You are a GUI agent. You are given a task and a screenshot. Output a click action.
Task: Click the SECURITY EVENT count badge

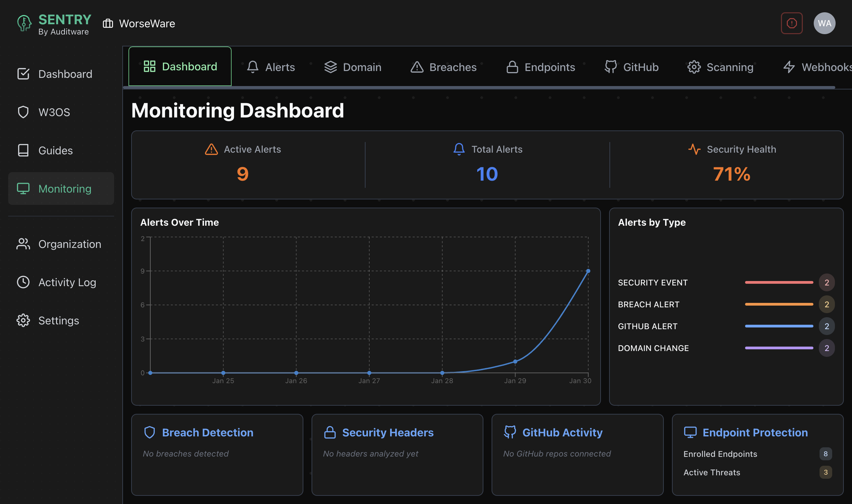827,282
